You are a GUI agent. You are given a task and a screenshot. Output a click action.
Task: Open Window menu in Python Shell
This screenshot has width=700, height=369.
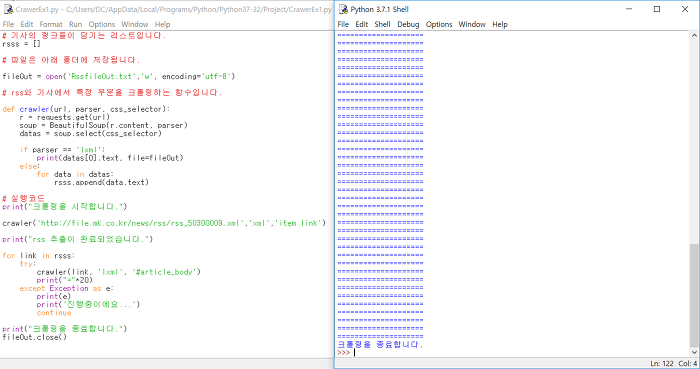click(472, 24)
